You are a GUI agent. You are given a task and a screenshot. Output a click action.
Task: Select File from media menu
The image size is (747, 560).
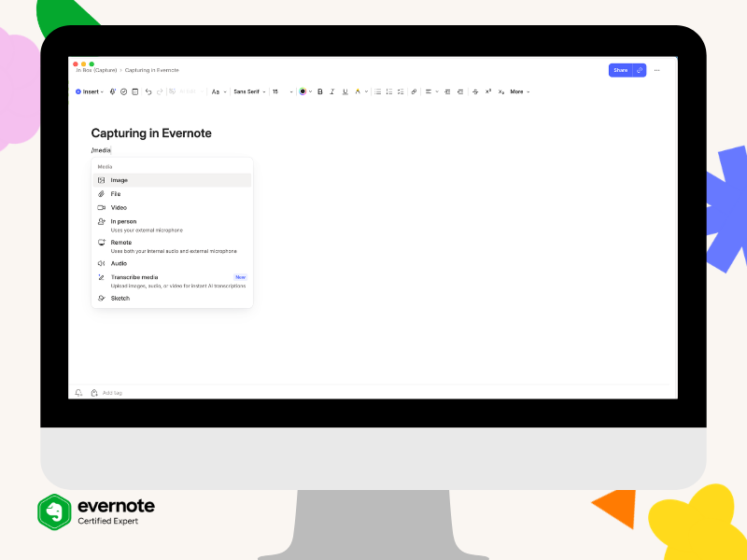172,194
